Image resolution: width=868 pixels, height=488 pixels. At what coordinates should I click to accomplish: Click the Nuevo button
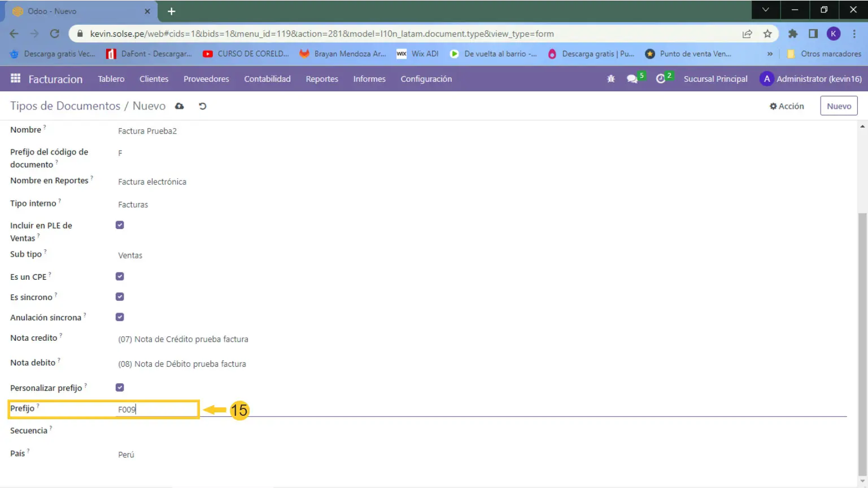(839, 106)
